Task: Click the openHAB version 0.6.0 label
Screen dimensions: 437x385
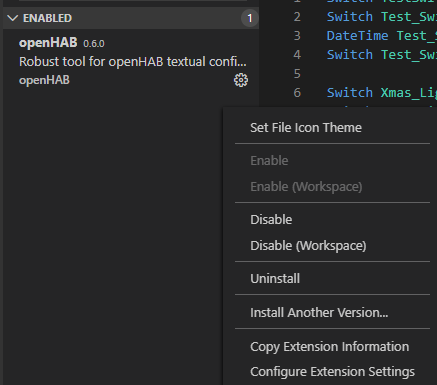Action: pos(94,44)
